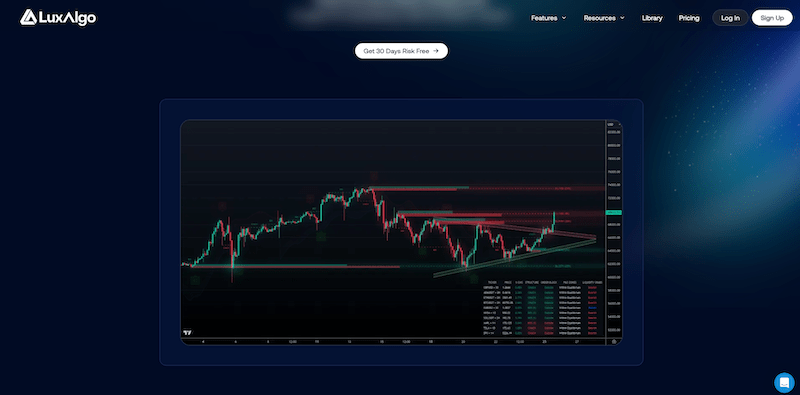Expand the Features dropdown chevron

(x=564, y=18)
